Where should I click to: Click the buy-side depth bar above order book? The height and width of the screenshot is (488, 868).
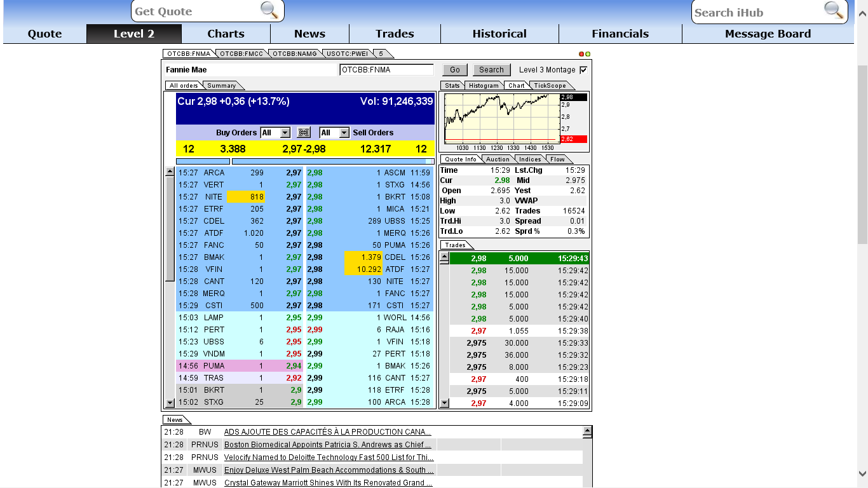(203, 161)
